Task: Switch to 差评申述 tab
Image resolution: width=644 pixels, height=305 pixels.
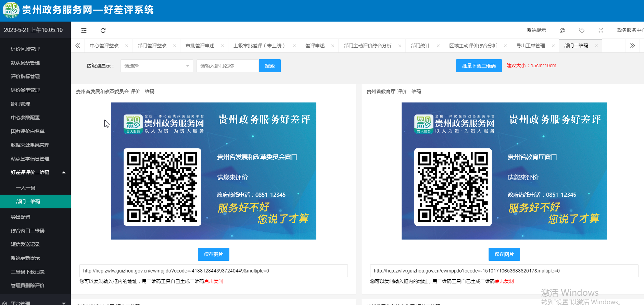Action: click(315, 46)
